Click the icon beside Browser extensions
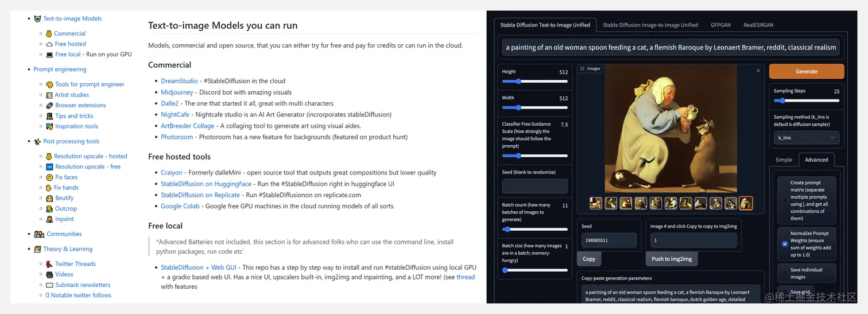The width and height of the screenshot is (868, 314). point(49,106)
